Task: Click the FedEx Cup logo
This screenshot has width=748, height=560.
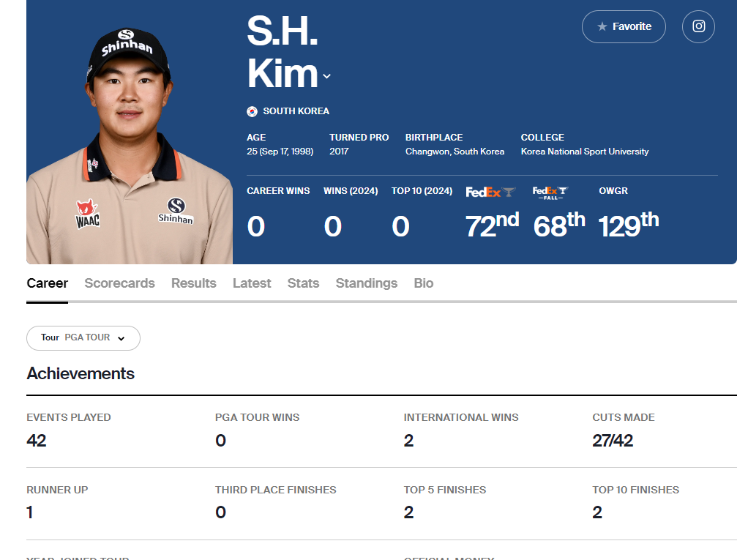Action: click(491, 193)
